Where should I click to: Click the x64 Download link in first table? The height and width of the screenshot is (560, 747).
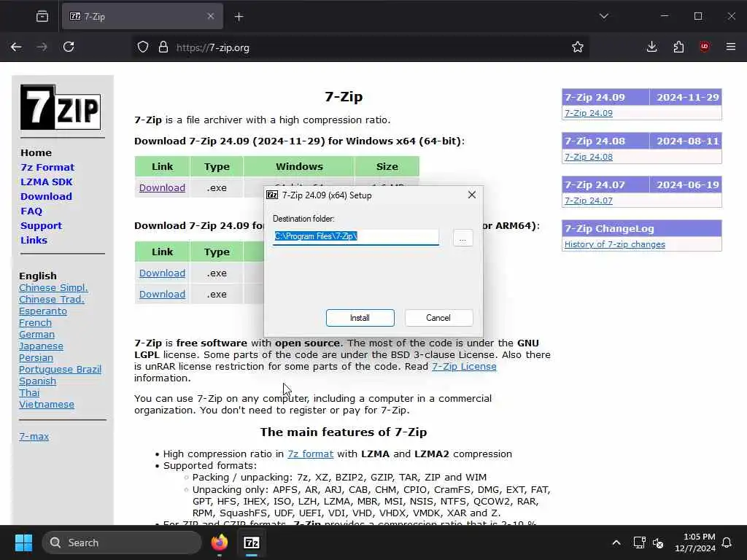(162, 187)
